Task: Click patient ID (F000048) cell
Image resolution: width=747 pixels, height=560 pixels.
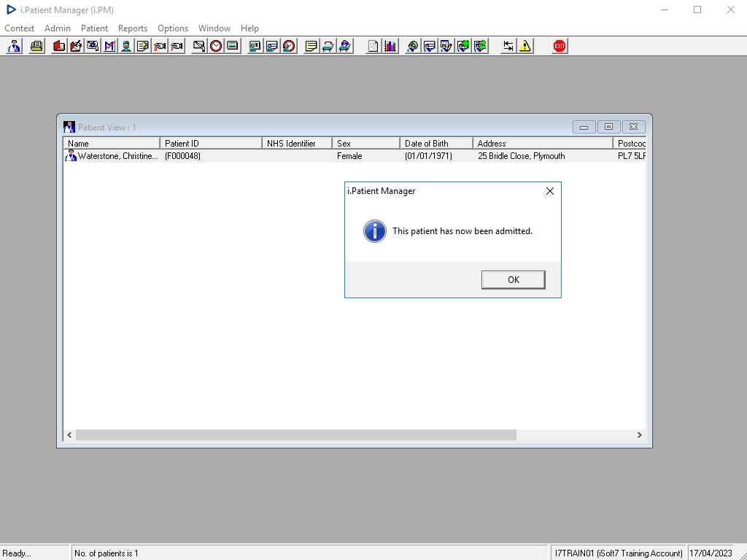Action: point(182,156)
